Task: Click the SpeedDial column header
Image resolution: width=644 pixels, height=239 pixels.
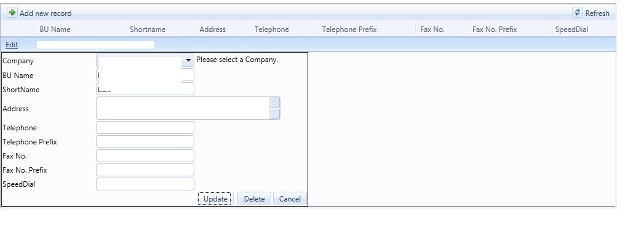Action: click(x=571, y=29)
